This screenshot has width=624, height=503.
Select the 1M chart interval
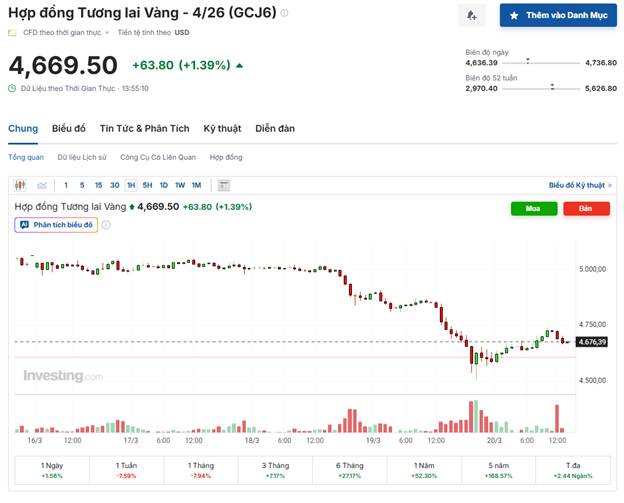[x=196, y=185]
